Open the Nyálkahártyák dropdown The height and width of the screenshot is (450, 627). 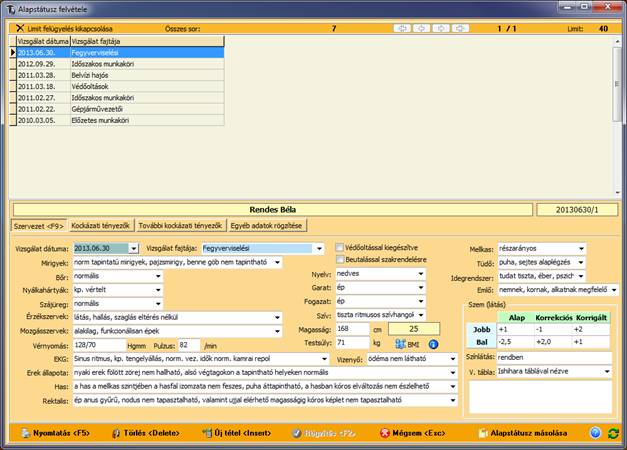click(x=158, y=290)
